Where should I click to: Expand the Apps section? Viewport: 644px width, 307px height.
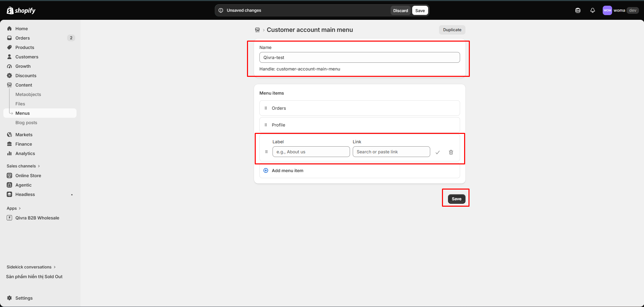(x=14, y=208)
